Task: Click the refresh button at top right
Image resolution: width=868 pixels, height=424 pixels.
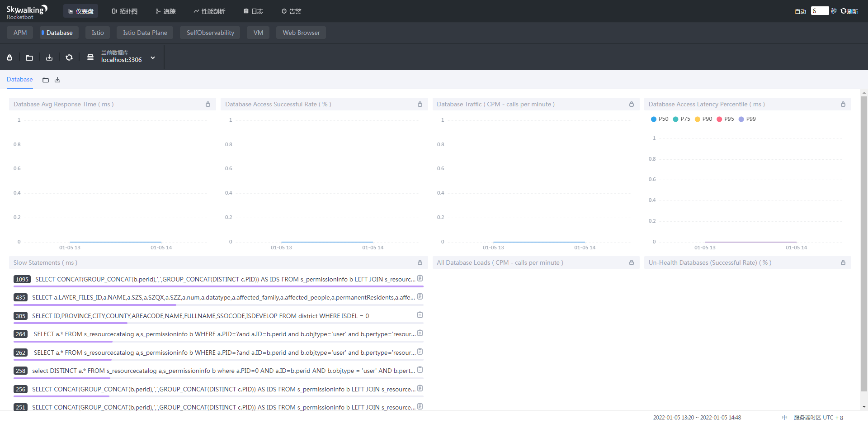Action: pos(849,11)
